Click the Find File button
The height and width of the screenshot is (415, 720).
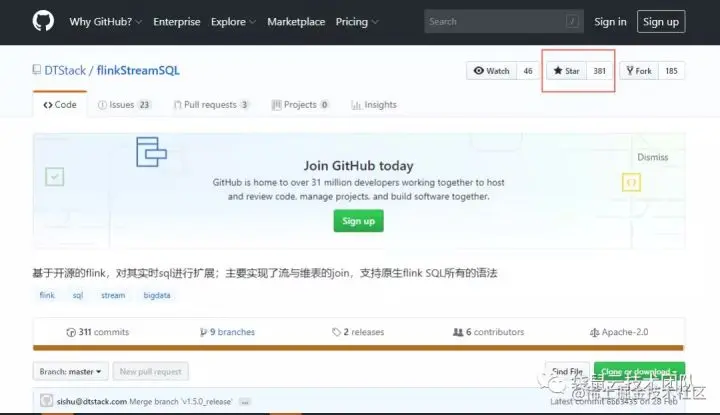[568, 371]
